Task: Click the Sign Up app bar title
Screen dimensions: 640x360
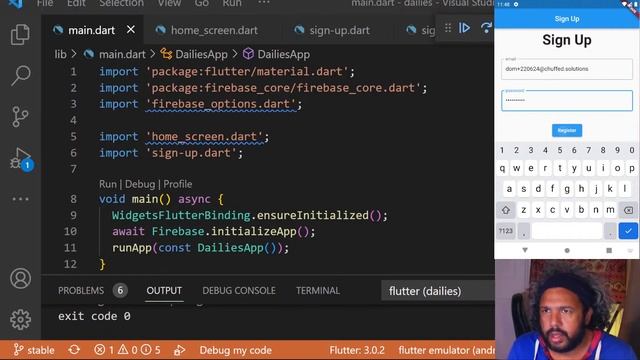Action: coord(567,19)
